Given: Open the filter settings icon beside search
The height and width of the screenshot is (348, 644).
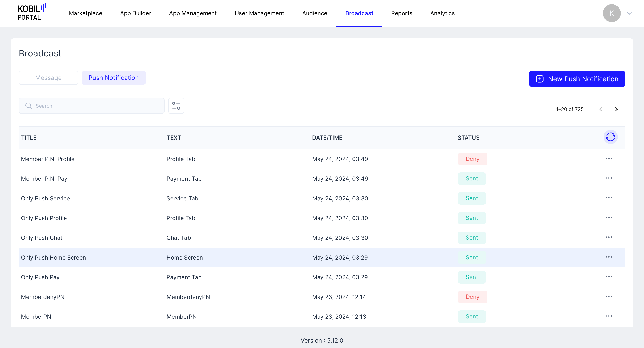Looking at the screenshot, I should click(176, 106).
